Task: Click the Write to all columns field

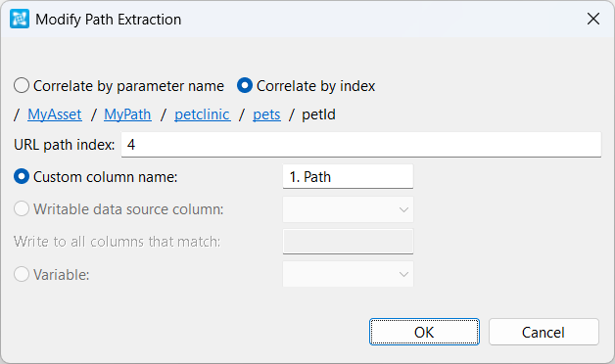Action: click(x=348, y=242)
